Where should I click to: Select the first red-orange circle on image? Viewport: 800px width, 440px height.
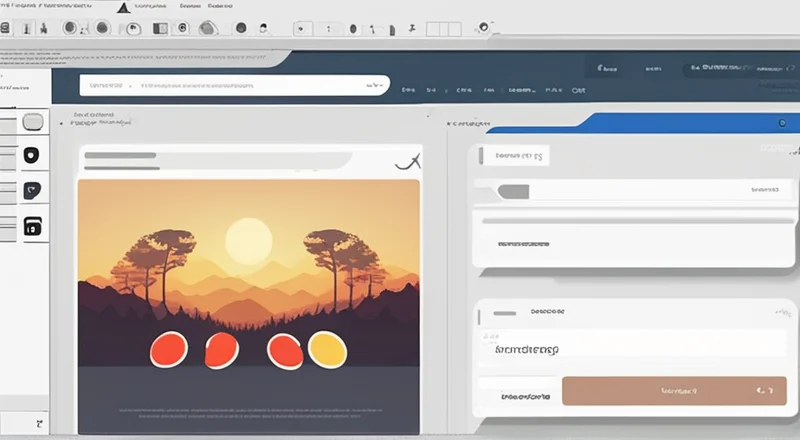(x=168, y=349)
